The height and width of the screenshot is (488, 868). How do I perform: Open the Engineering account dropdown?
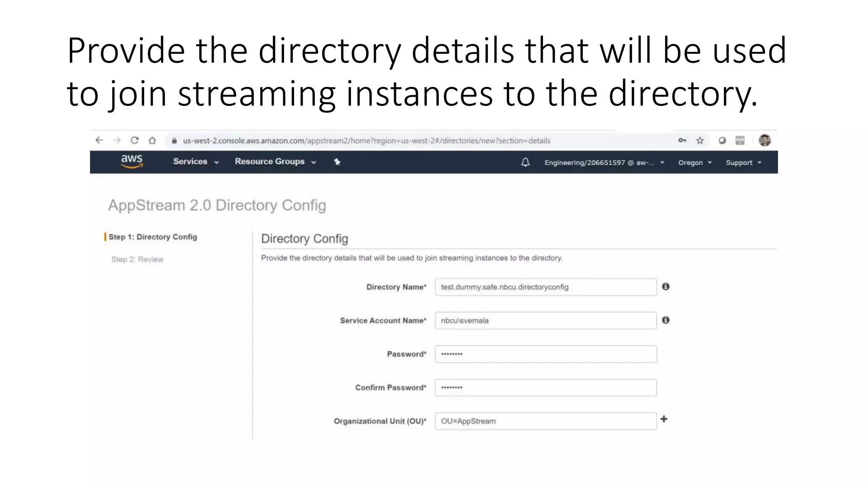point(604,163)
